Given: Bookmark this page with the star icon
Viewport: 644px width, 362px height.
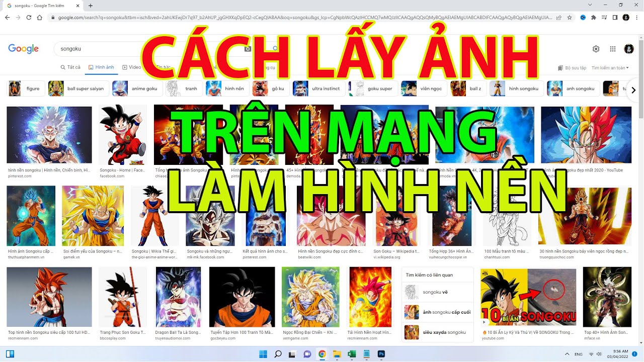Looking at the screenshot, I should (570, 17).
